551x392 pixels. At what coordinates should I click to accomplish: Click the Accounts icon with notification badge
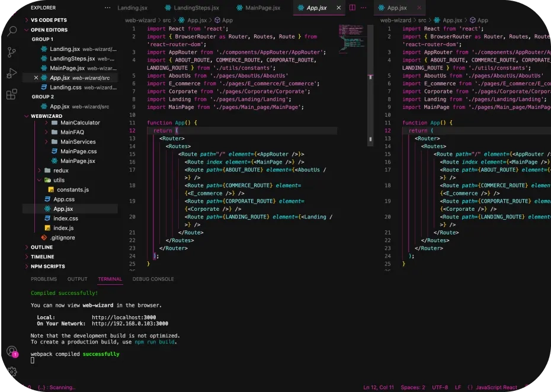(11, 352)
